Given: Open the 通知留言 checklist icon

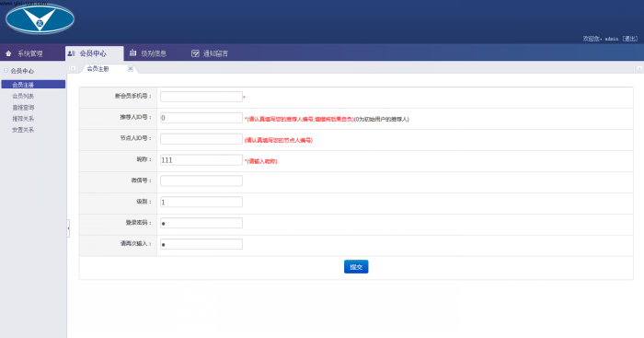Looking at the screenshot, I should 195,53.
